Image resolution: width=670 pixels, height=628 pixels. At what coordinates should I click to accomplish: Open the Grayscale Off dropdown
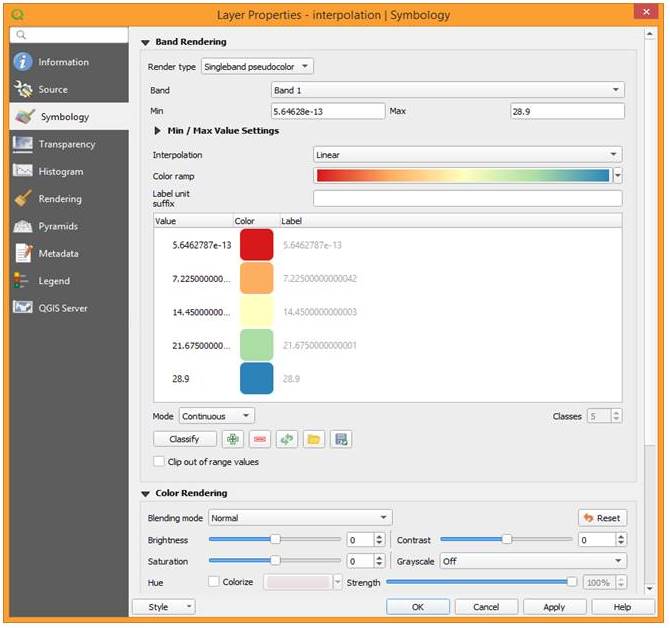coord(533,561)
